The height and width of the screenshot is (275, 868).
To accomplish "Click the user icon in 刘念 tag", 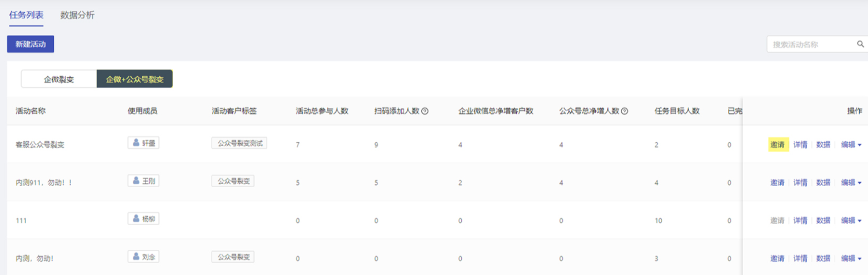I will (x=136, y=256).
